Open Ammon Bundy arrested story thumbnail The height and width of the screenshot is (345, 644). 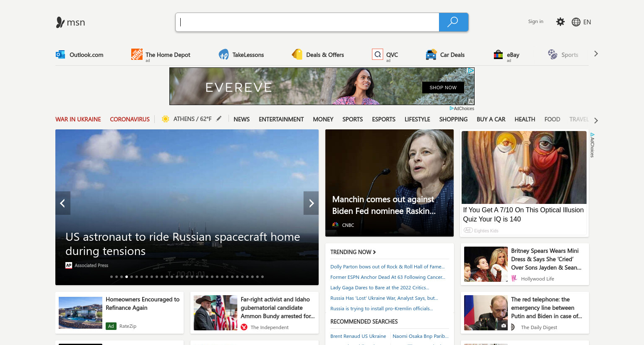[216, 313]
